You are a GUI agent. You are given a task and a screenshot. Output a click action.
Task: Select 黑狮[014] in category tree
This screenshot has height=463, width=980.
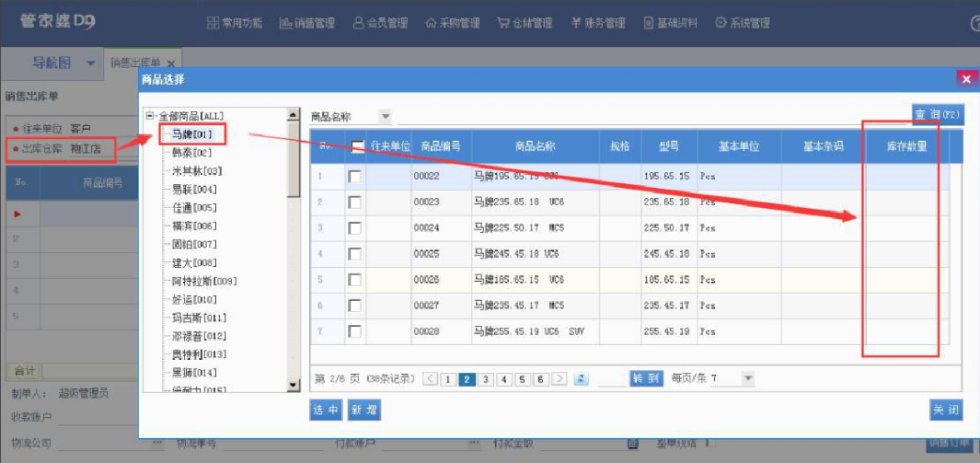tap(194, 373)
